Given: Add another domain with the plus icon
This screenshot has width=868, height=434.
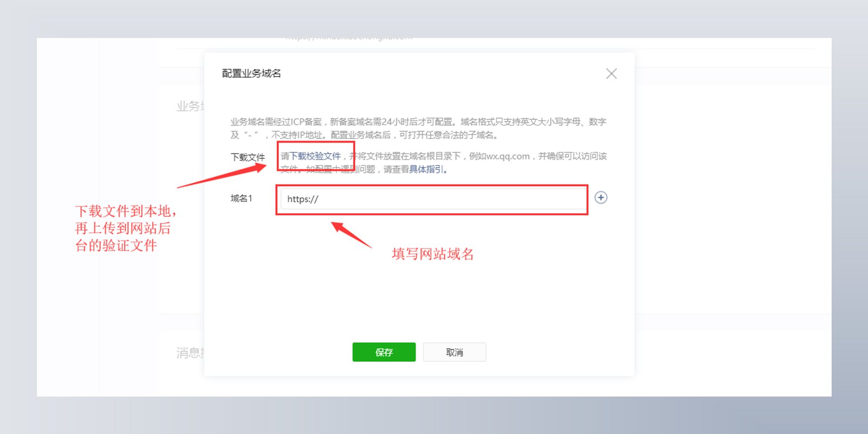Looking at the screenshot, I should (x=601, y=197).
